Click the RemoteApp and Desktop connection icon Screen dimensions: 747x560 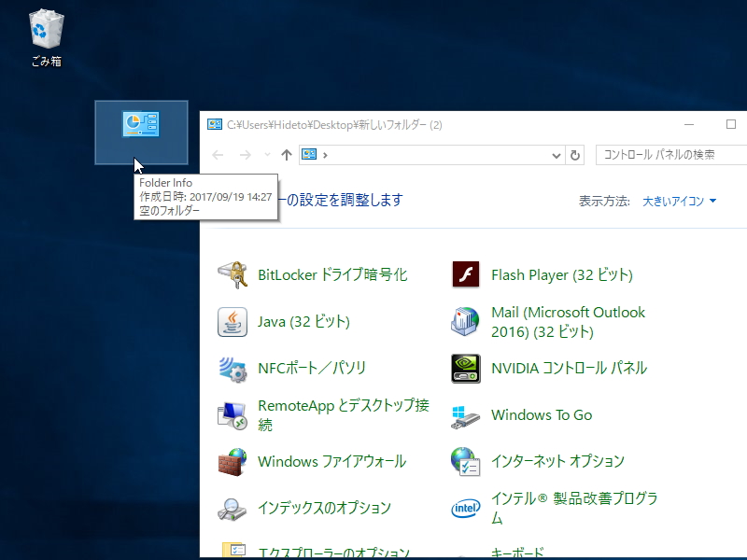click(x=233, y=415)
